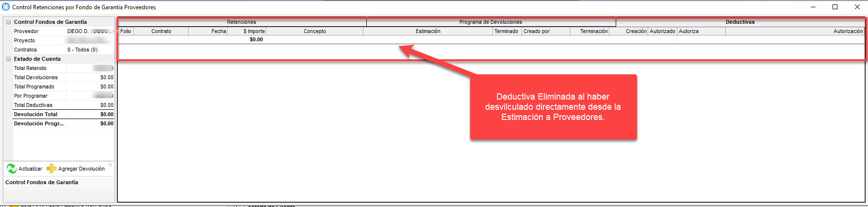Open the Contratos value field showing Todos
The width and height of the screenshot is (868, 207).
point(90,50)
